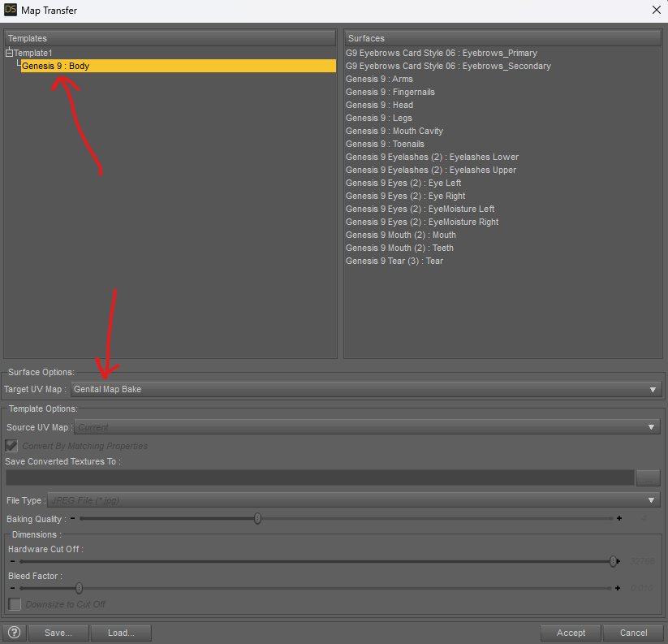Viewport: 668px width, 644px height.
Task: Toggle Downsize to Cut Off checkbox
Action: (15, 604)
